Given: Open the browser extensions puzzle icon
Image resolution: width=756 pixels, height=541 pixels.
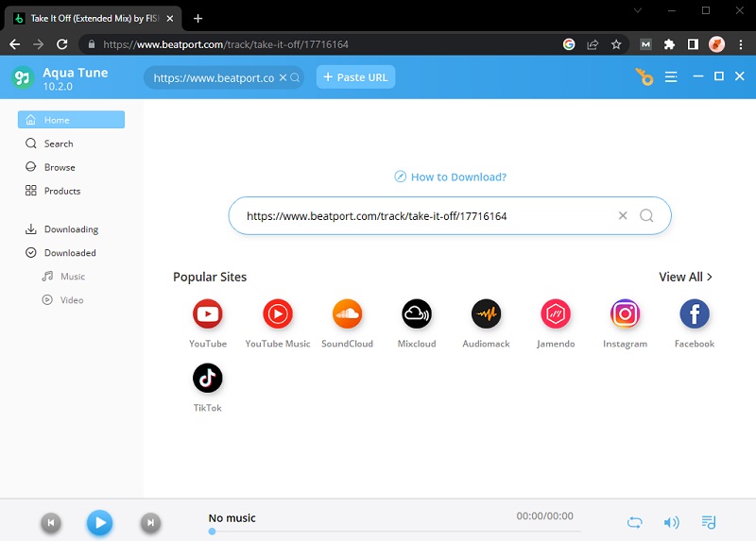Looking at the screenshot, I should tap(669, 44).
